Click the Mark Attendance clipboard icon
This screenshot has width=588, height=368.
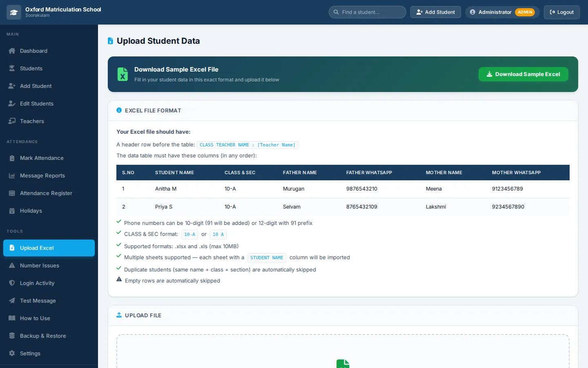pos(12,158)
